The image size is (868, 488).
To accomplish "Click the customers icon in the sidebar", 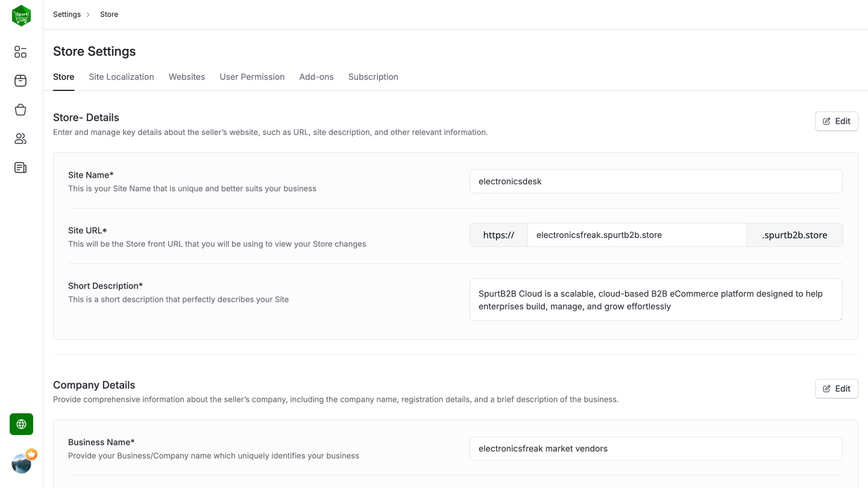I will [x=20, y=138].
